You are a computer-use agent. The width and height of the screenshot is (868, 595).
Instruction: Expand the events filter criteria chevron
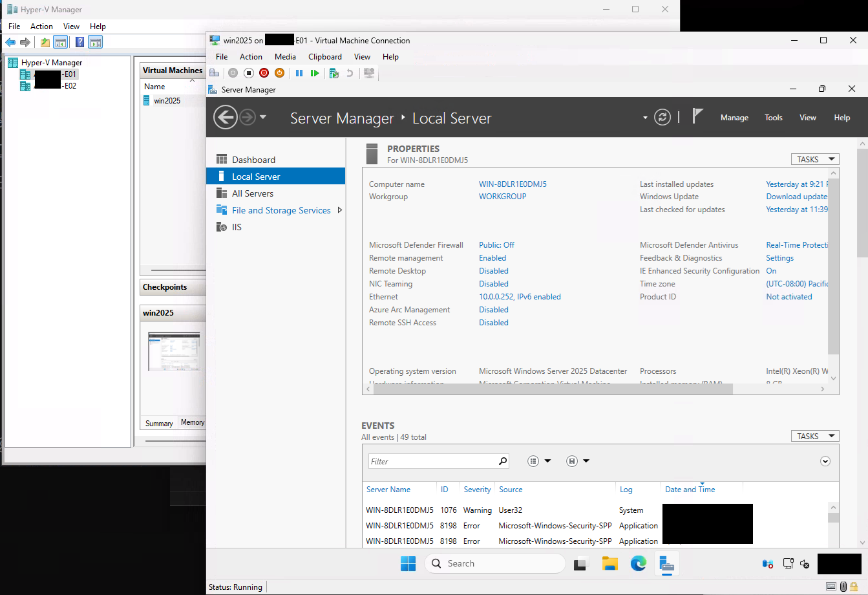[x=825, y=461]
